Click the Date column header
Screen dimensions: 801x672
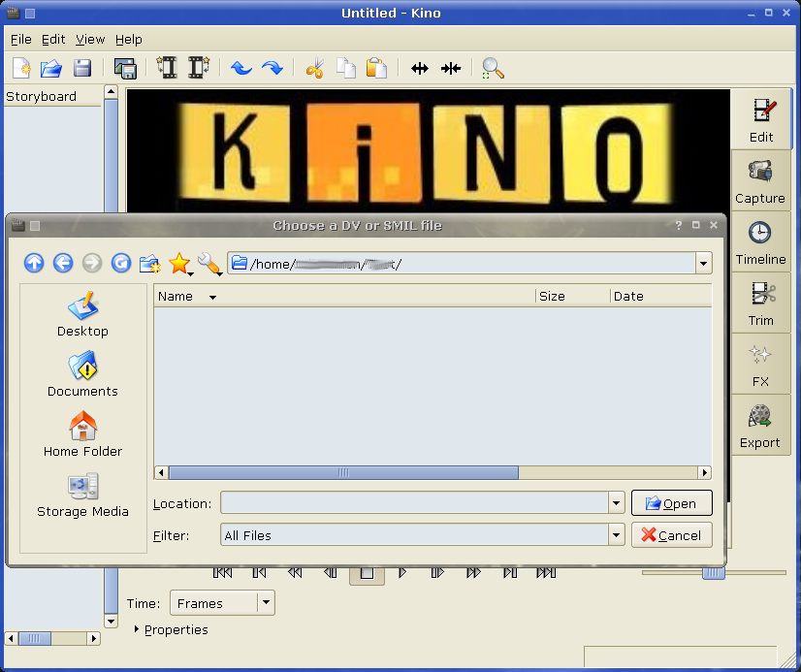click(661, 296)
